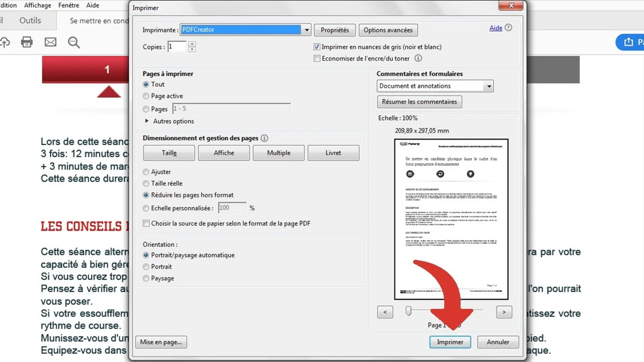
Task: Uncheck Imprimer en nuances de gris
Action: coord(317,47)
